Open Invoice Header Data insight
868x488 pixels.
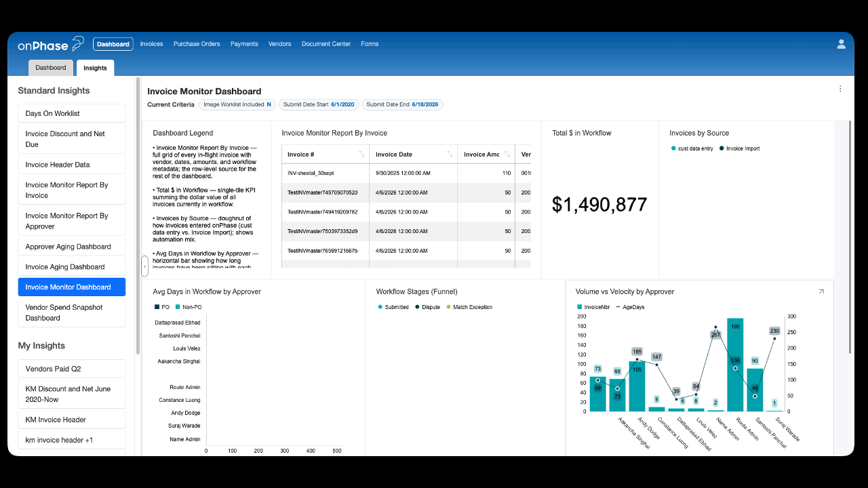coord(72,165)
